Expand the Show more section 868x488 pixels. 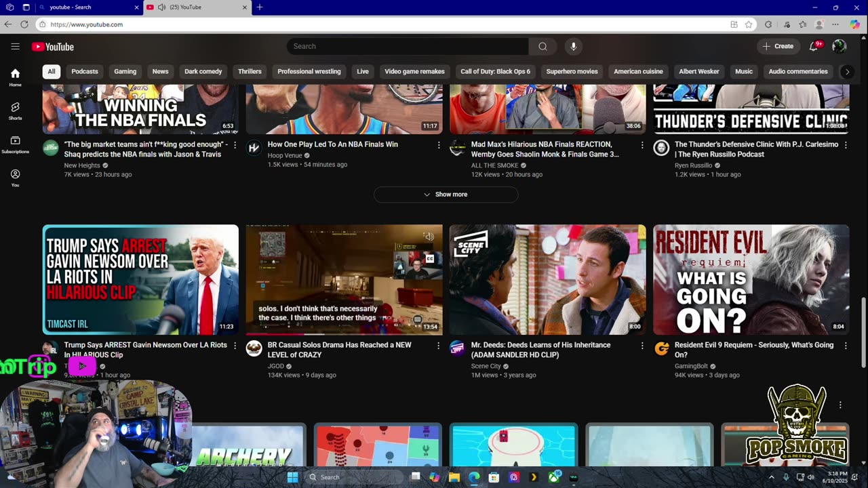(x=446, y=195)
